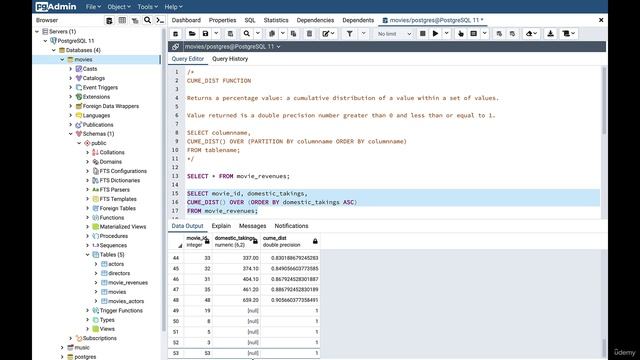Screen dimensions: 640x360
Task: Open the No limit rows dropdown
Action: (394, 34)
